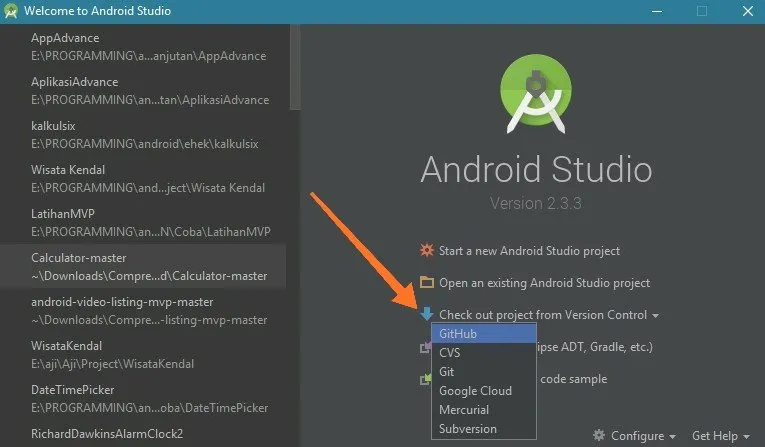Image resolution: width=765 pixels, height=447 pixels.
Task: Choose CVS from the version control menu
Action: pos(483,353)
